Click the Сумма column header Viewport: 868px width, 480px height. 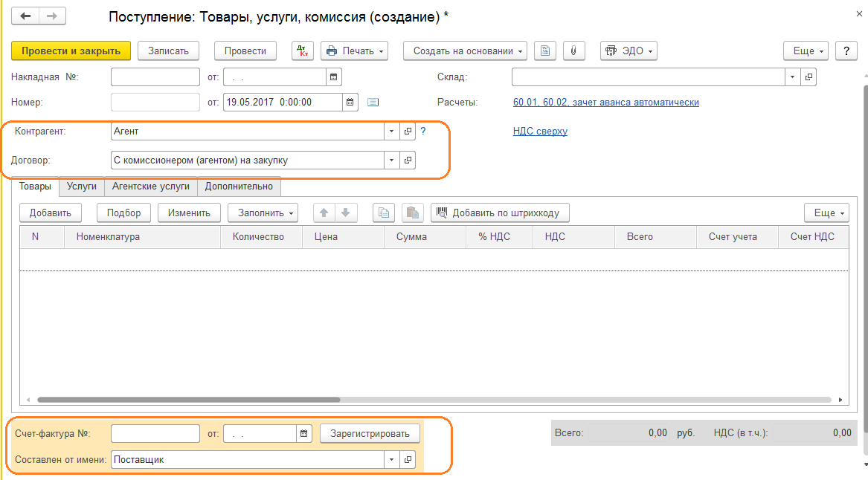pos(425,237)
